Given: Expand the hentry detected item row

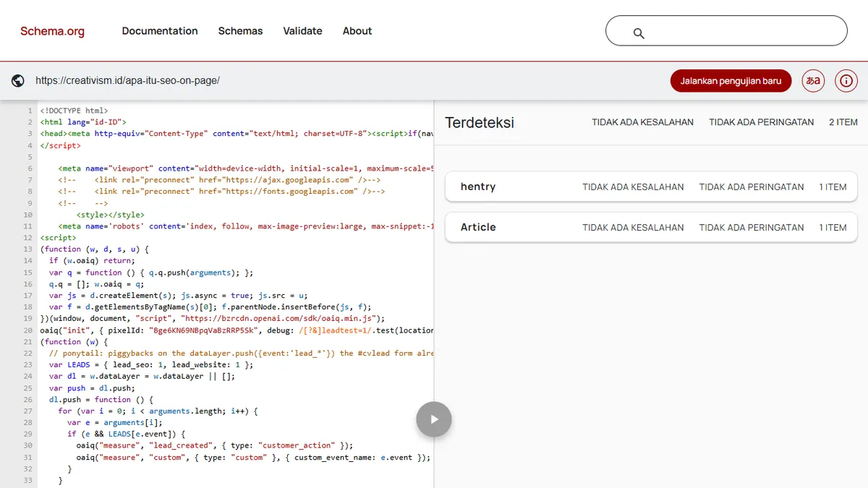Looking at the screenshot, I should [651, 187].
